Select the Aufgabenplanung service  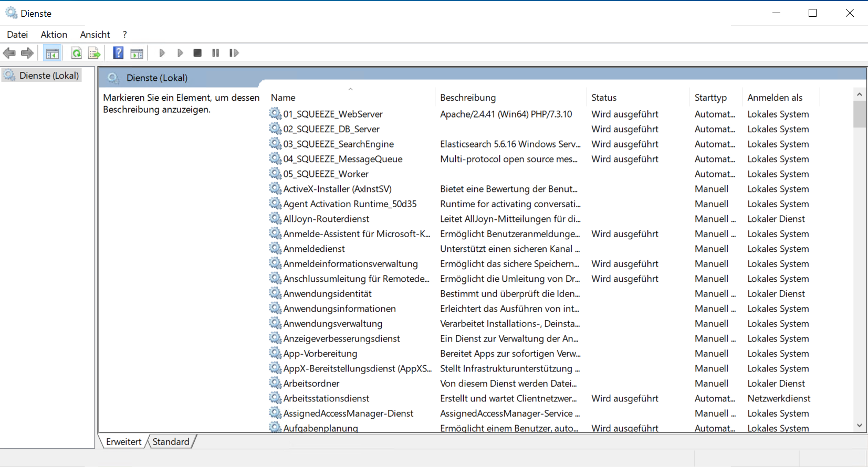tap(321, 428)
